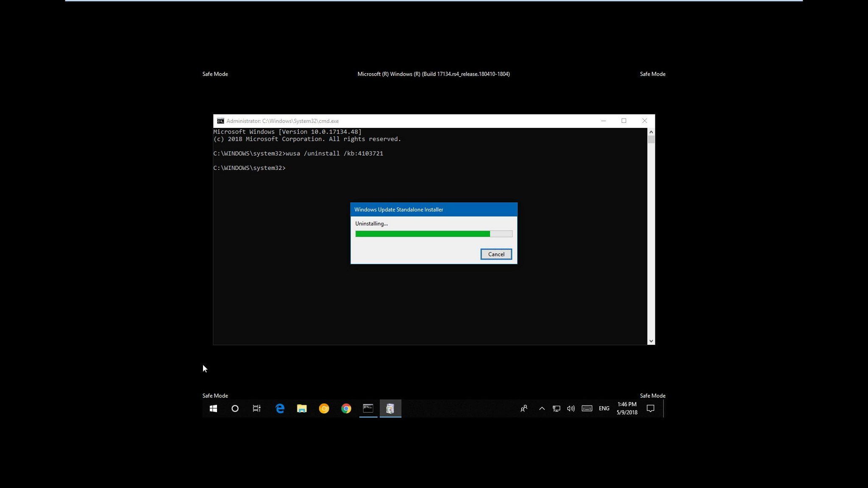Click the Cancel button in installer dialog

[496, 254]
